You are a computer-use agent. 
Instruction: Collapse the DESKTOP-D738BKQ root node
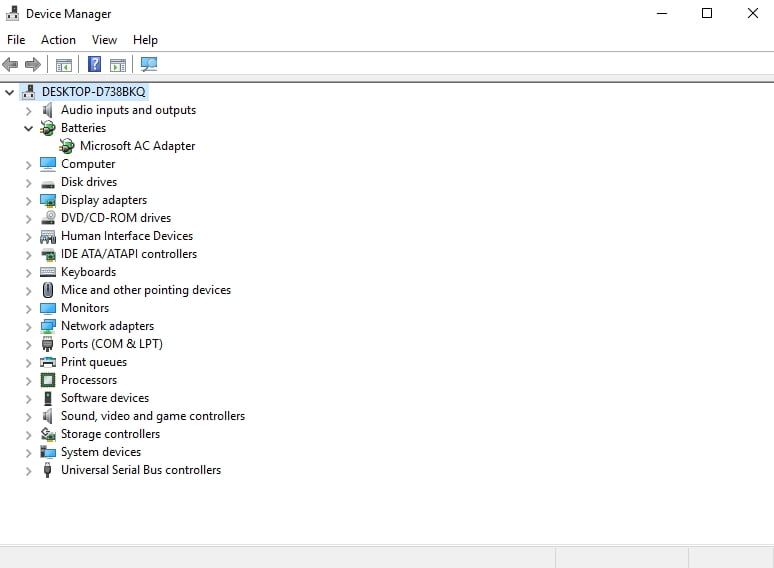click(10, 92)
